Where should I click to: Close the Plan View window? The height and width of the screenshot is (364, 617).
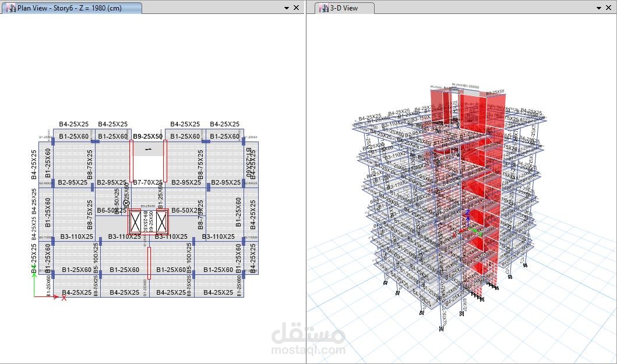297,8
